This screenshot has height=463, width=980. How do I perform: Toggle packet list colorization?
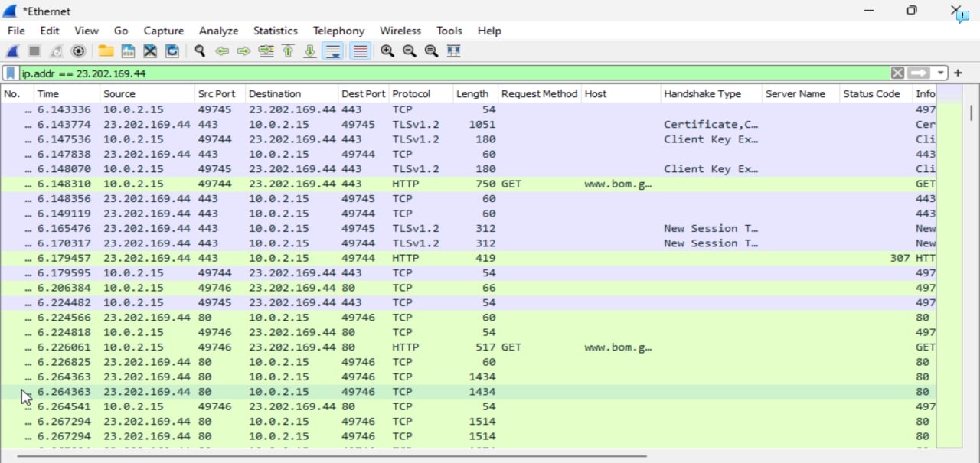click(361, 51)
